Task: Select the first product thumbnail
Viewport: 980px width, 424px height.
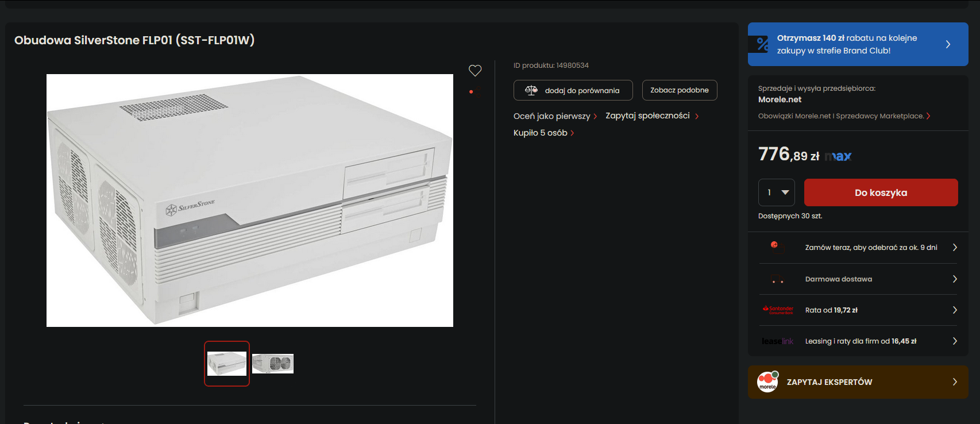Action: pos(227,364)
